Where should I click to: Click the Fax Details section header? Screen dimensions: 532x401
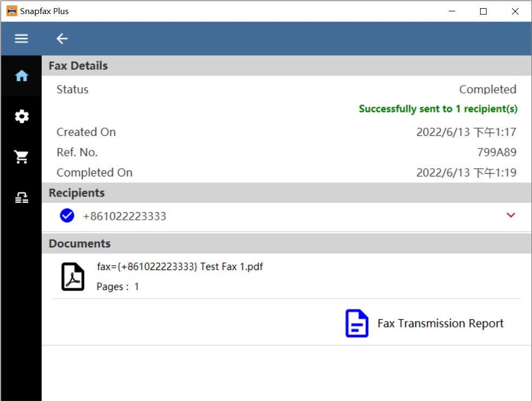click(78, 66)
